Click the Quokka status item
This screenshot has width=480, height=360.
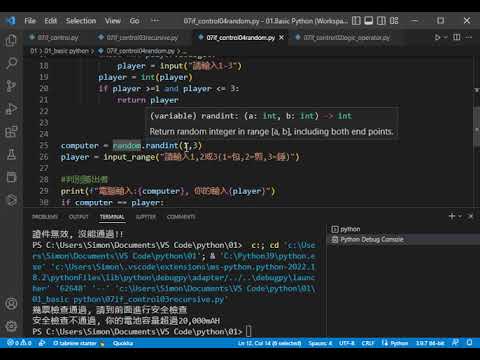[x=123, y=343]
